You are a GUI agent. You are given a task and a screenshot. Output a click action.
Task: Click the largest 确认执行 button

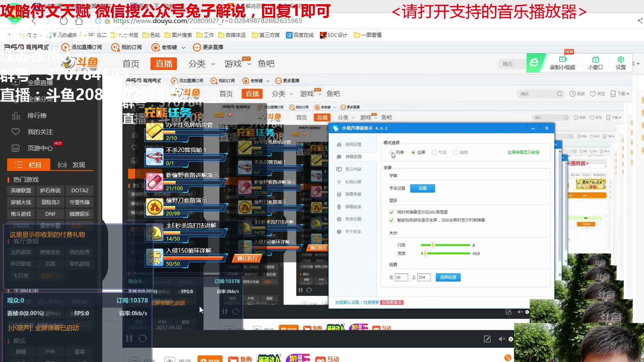[x=247, y=259]
